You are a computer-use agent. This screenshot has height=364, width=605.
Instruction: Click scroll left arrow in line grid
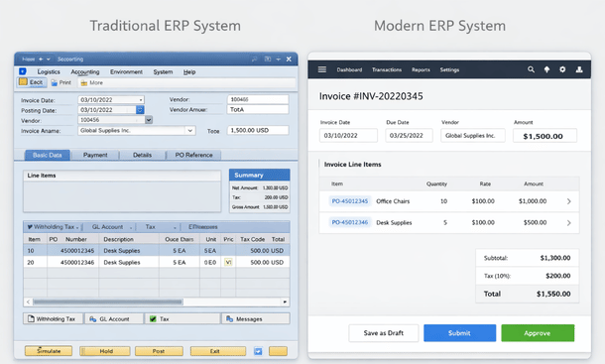pyautogui.click(x=28, y=302)
